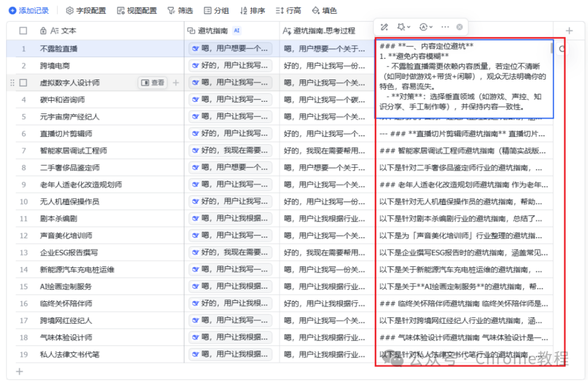Click the AI result chip on the 智能家居调试工程师 row

tap(230, 151)
